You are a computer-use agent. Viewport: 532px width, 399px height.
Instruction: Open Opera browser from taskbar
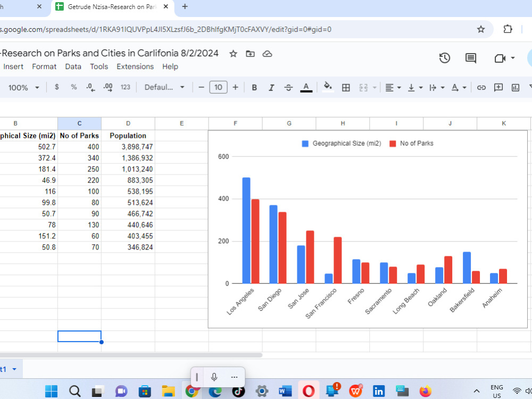(x=309, y=391)
